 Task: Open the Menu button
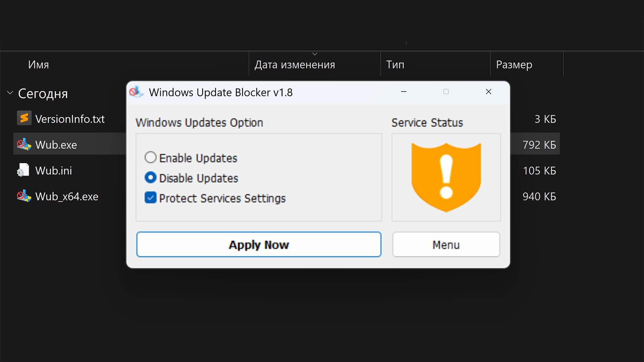coord(446,245)
